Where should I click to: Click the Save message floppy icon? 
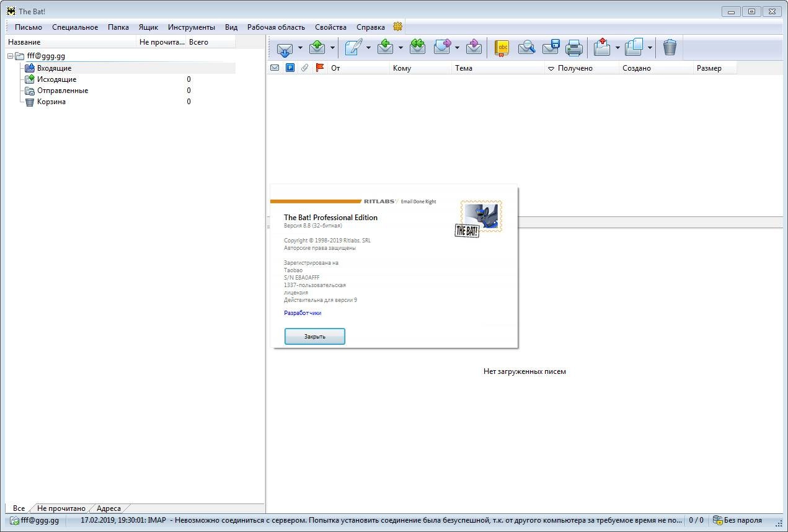click(551, 48)
